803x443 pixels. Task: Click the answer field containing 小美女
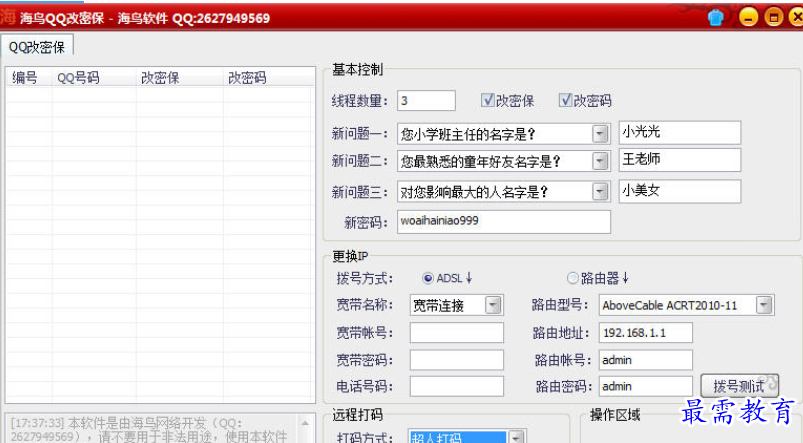coord(680,191)
